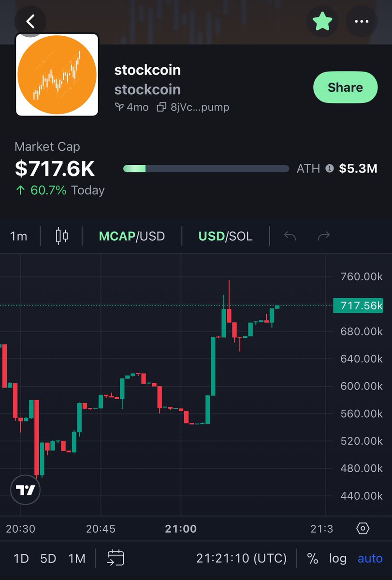
Task: Select the 1D range tab
Action: [21, 559]
